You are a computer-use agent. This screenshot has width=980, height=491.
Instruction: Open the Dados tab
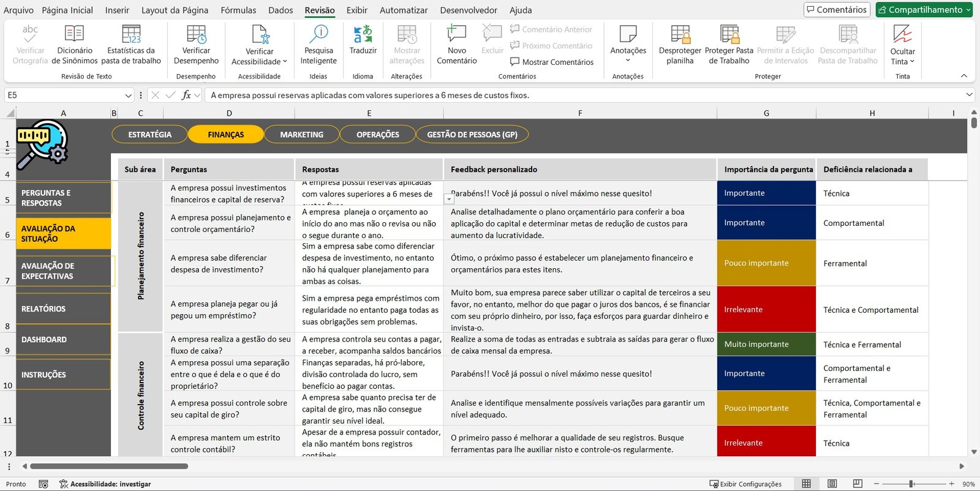(x=281, y=10)
